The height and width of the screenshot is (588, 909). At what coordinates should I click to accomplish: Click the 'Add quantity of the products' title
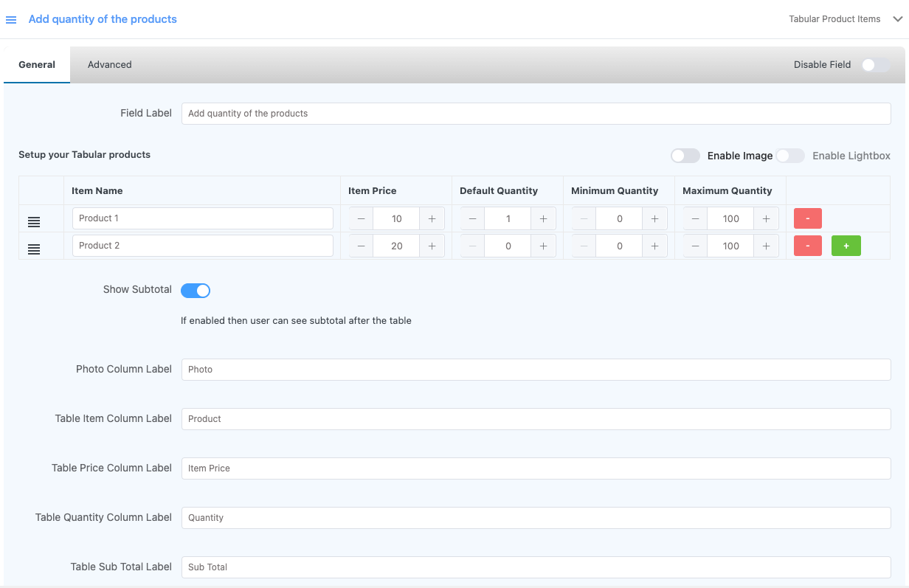pyautogui.click(x=103, y=19)
